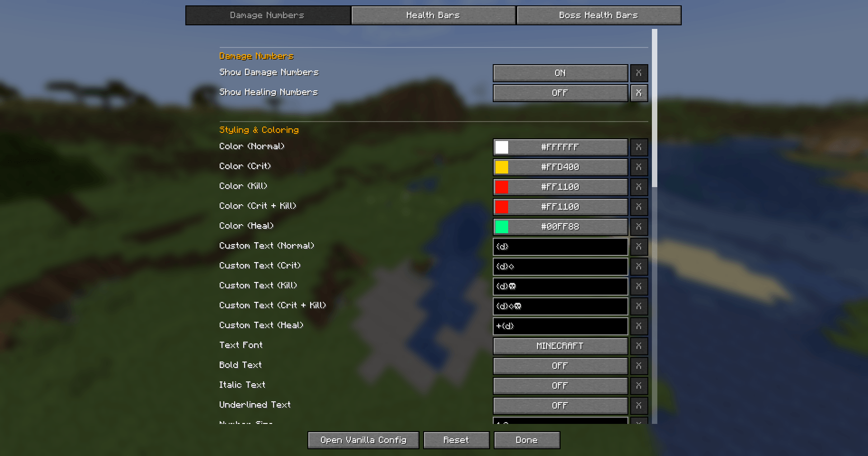Reset Custom Text (Crit + Kill) via its X icon
Image resolution: width=868 pixels, height=456 pixels.
click(639, 306)
